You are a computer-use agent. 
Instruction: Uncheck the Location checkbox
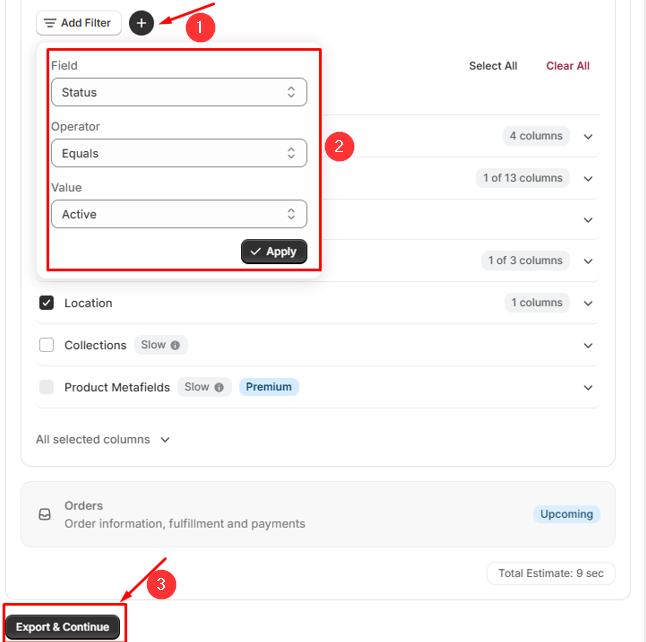[x=46, y=303]
